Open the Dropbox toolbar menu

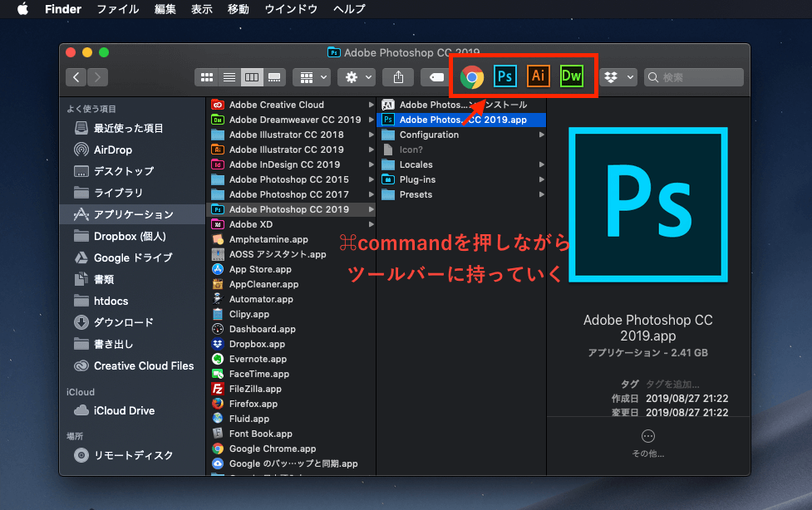pyautogui.click(x=618, y=77)
